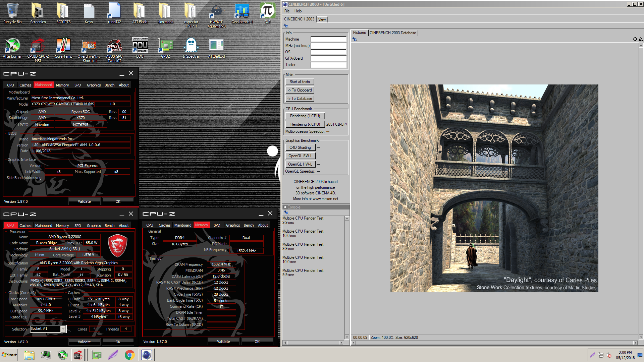
Task: Run Rendering (x CPU) benchmark
Action: point(305,124)
